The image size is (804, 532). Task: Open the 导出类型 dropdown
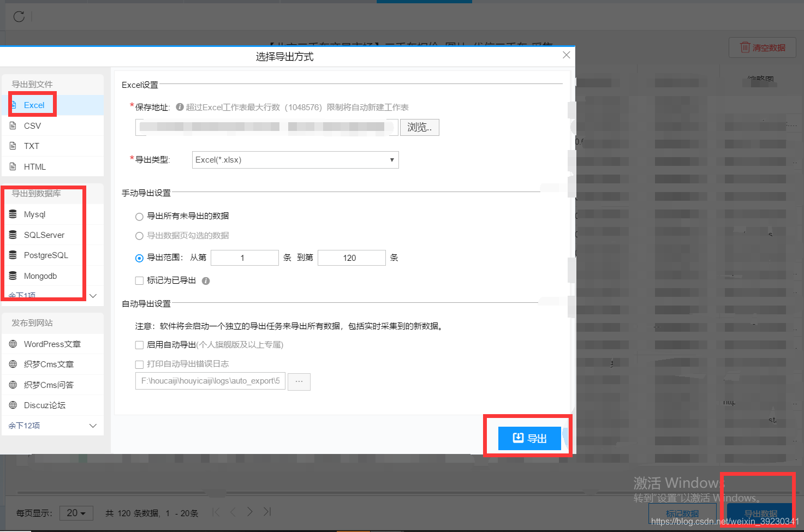tap(295, 160)
